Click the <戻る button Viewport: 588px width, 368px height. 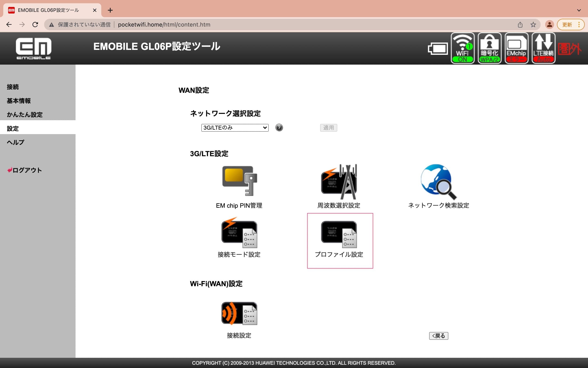(439, 336)
